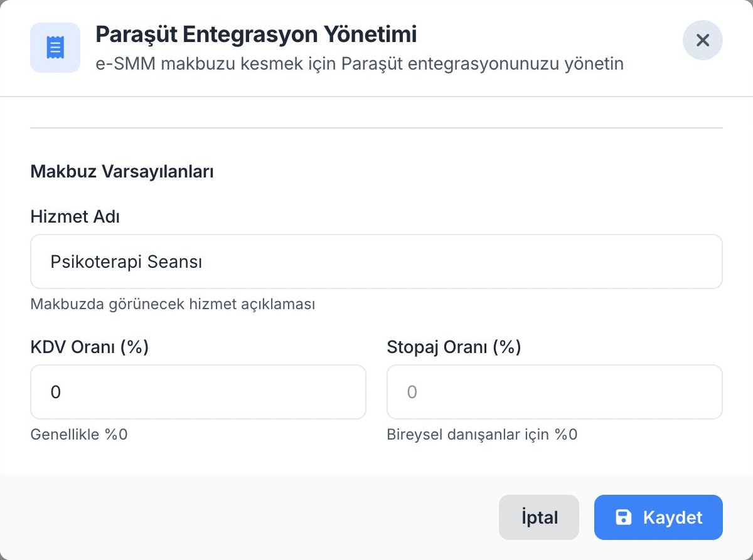The width and height of the screenshot is (753, 560).
Task: Click the Makbuz Varsayılanları heading
Action: point(122,171)
